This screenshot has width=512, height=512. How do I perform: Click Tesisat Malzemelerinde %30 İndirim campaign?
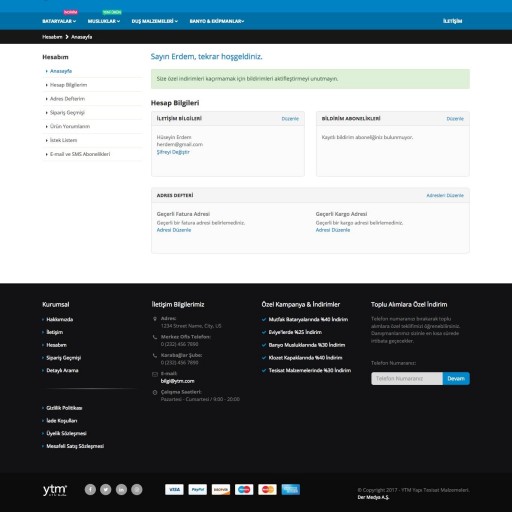310,370
